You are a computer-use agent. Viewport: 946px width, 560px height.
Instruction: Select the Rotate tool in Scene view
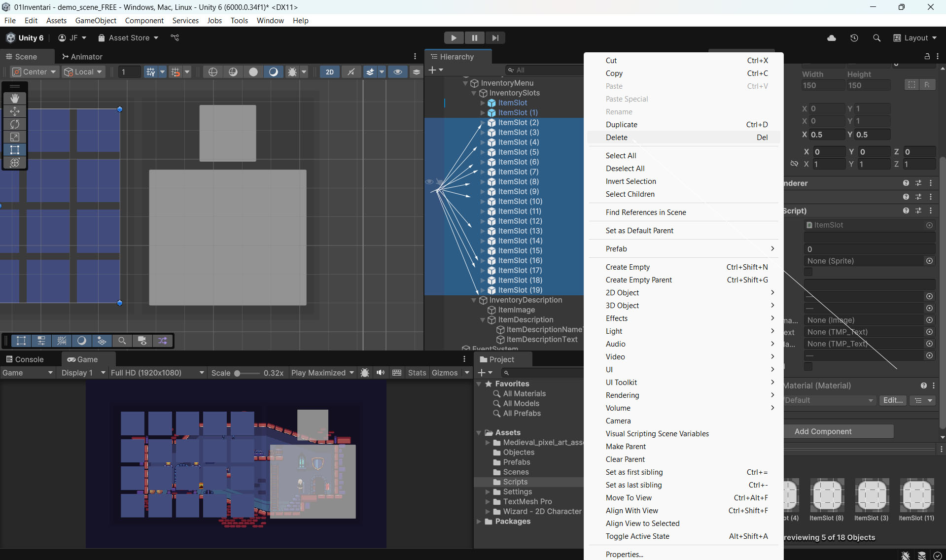point(15,124)
